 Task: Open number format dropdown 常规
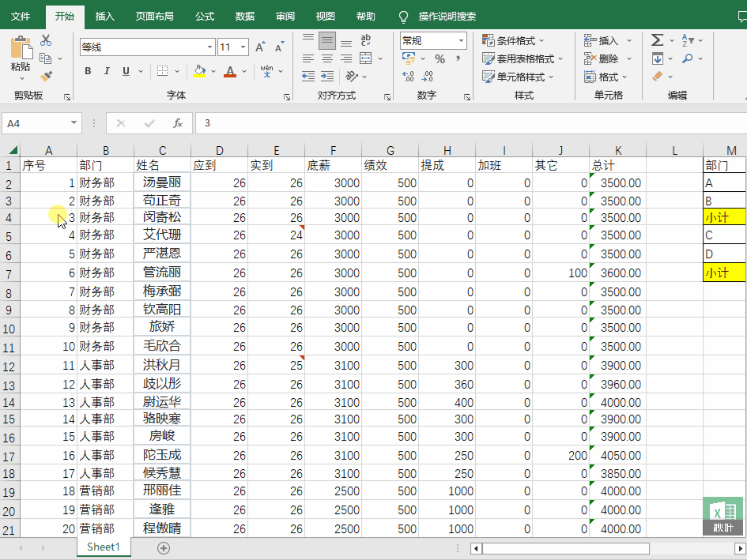tap(461, 40)
